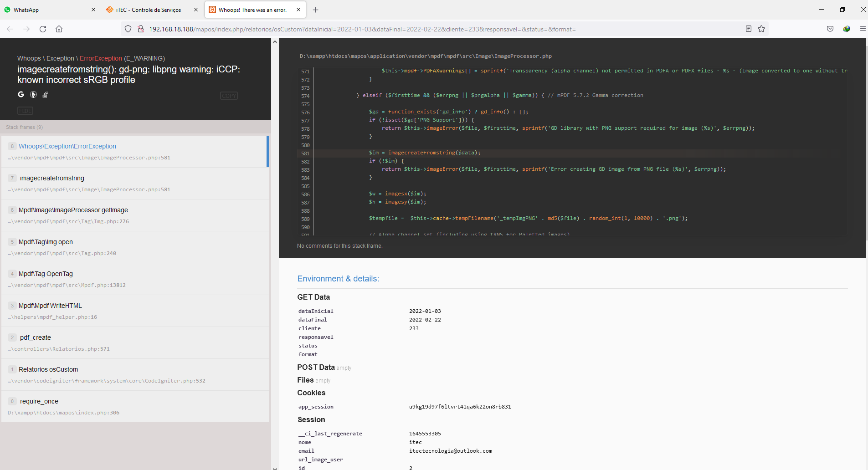
Task: Toggle reader view in address bar
Action: [748, 29]
